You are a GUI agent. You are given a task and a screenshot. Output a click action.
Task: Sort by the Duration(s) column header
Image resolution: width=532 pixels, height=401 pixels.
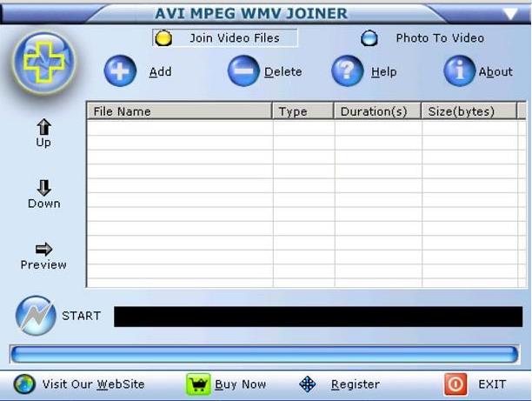pyautogui.click(x=377, y=111)
